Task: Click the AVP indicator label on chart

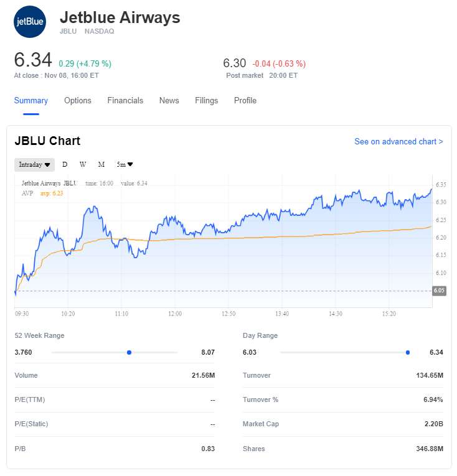Action: click(27, 193)
